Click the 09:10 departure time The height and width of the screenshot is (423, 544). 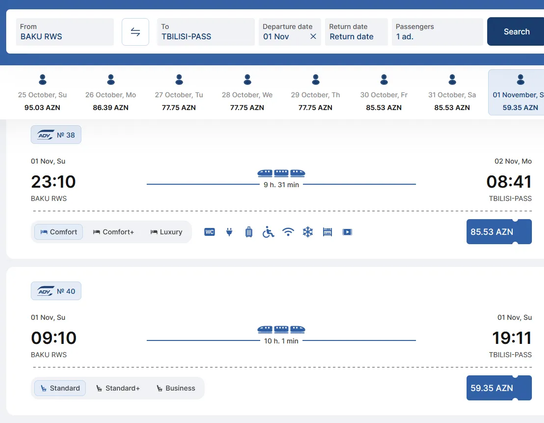tap(53, 338)
